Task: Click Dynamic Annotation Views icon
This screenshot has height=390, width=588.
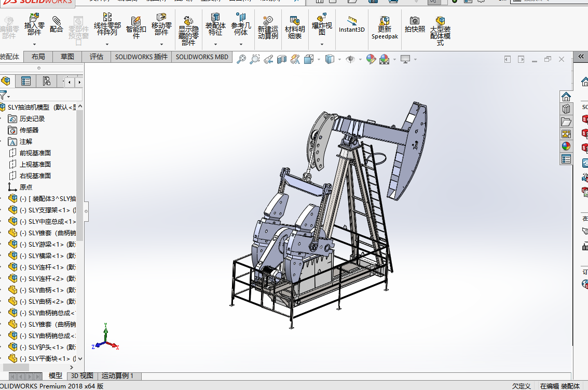Action: click(295, 59)
